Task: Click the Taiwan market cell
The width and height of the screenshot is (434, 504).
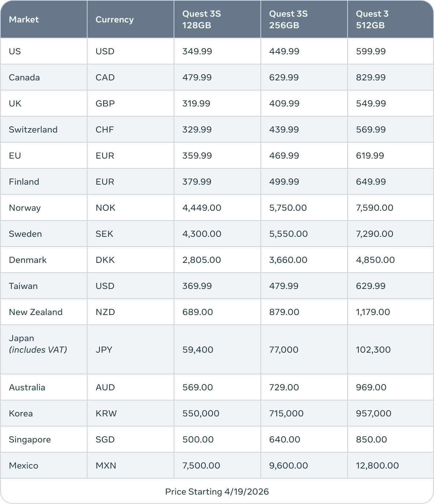Action: point(23,286)
